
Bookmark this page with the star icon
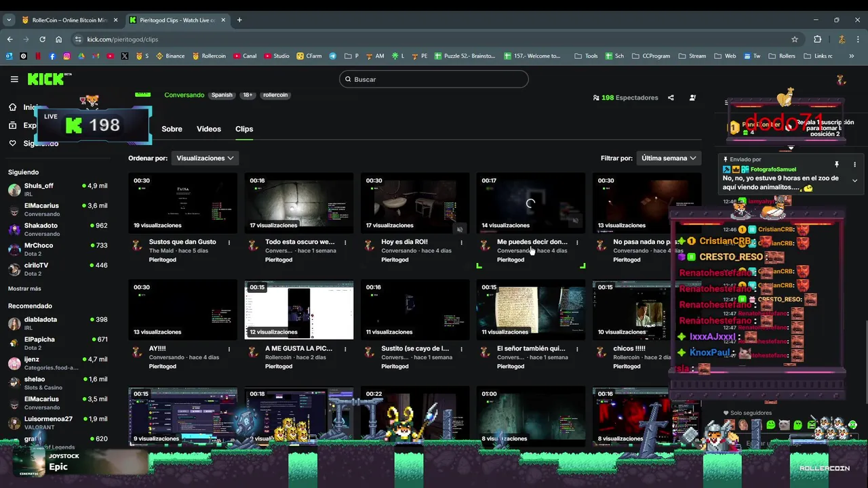tap(795, 39)
